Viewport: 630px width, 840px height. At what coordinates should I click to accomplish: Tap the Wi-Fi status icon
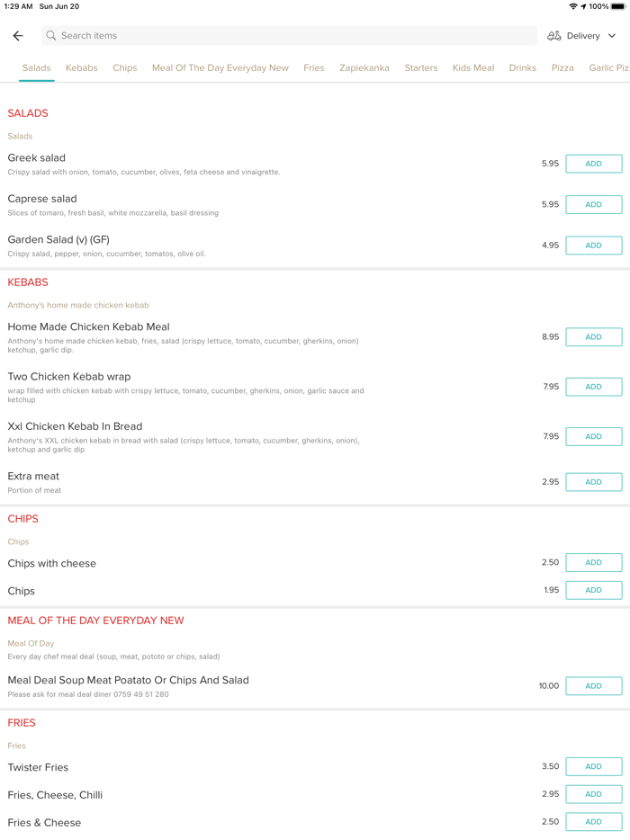tap(573, 6)
